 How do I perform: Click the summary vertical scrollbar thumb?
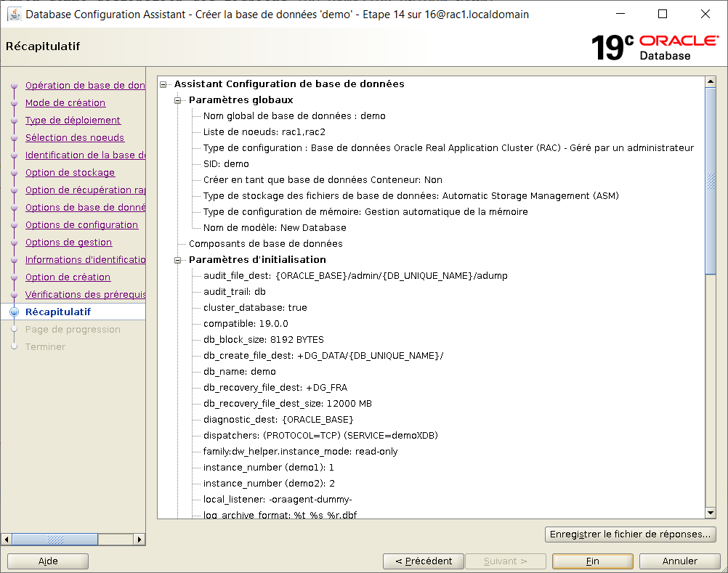pos(711,181)
